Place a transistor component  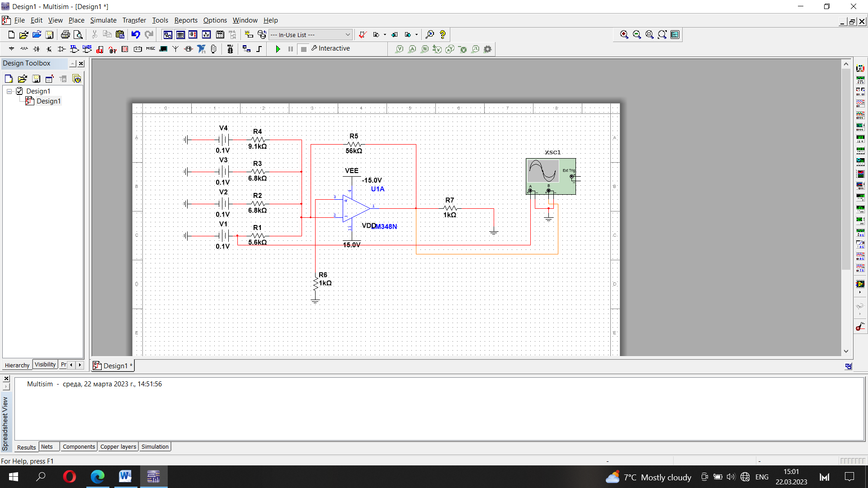[x=49, y=49]
